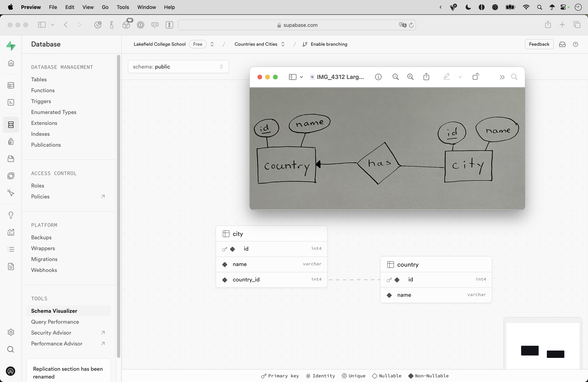Click Enable branching link

click(329, 44)
